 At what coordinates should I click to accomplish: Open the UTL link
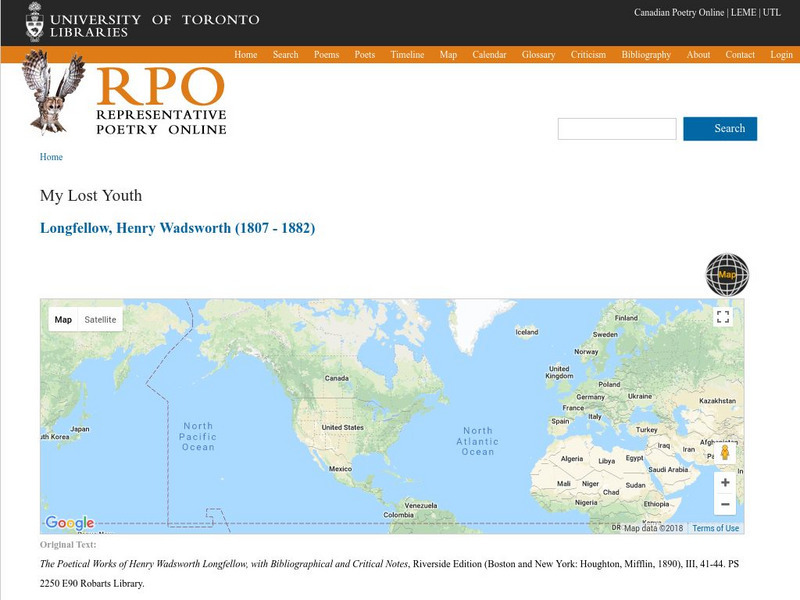[x=771, y=12]
